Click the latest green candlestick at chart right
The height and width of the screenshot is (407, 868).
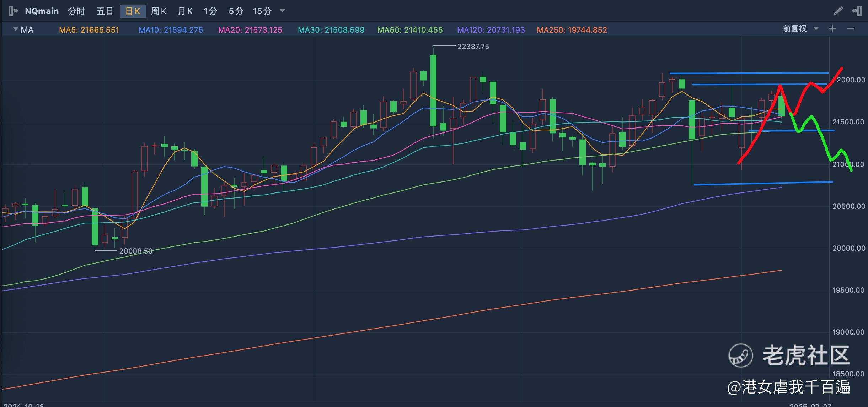(x=782, y=106)
